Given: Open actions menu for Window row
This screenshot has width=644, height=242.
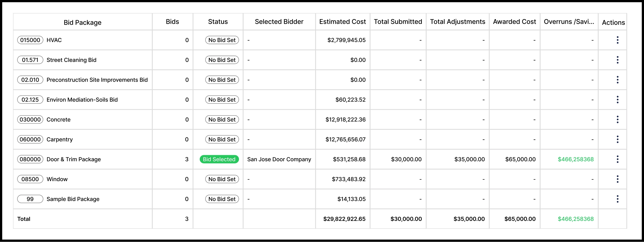Looking at the screenshot, I should pos(617,179).
